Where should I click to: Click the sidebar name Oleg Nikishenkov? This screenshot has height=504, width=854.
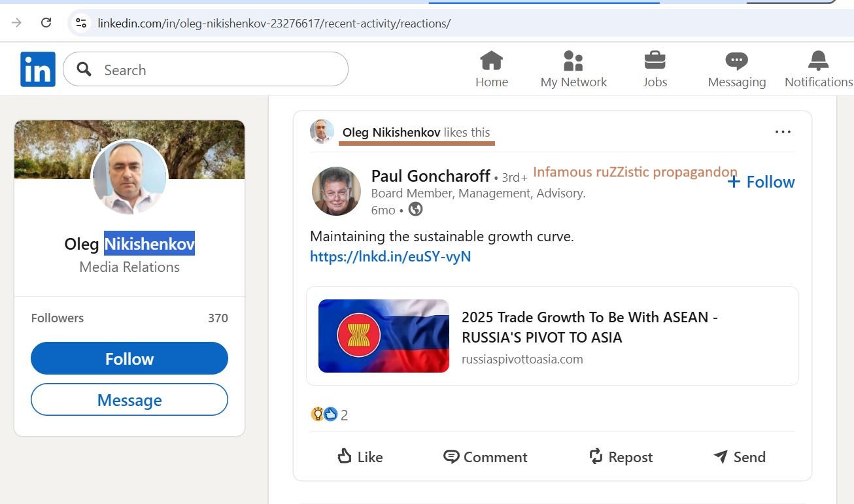pos(129,244)
